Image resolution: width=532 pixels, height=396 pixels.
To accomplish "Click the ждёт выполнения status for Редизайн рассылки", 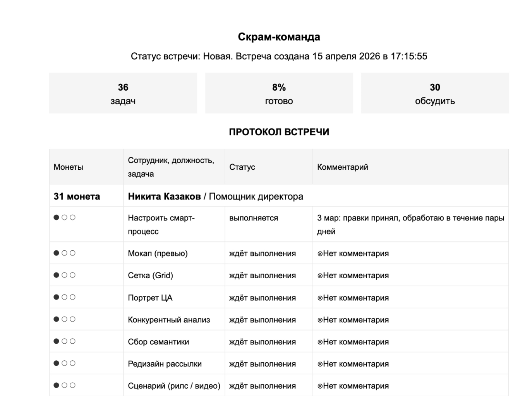I will 262,364.
